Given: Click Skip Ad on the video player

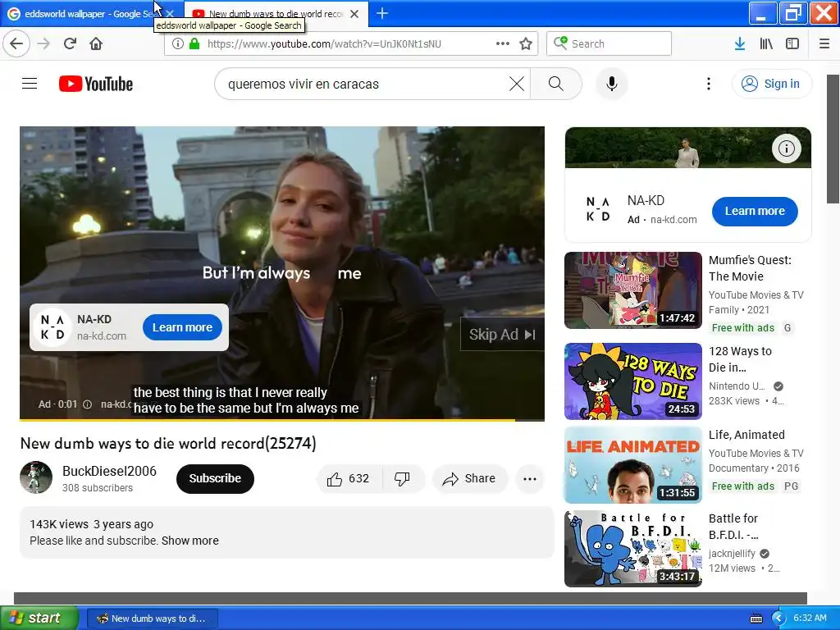Looking at the screenshot, I should pos(502,335).
